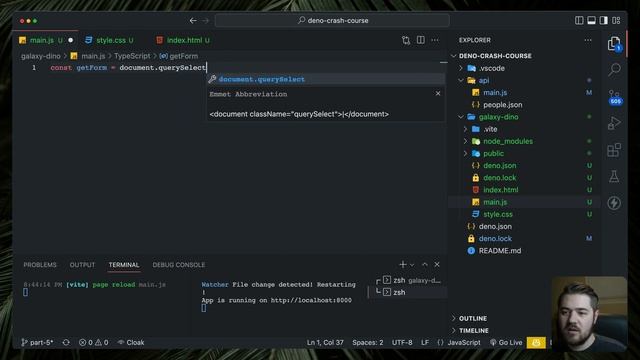Expand the TIMELINE section

point(473,330)
